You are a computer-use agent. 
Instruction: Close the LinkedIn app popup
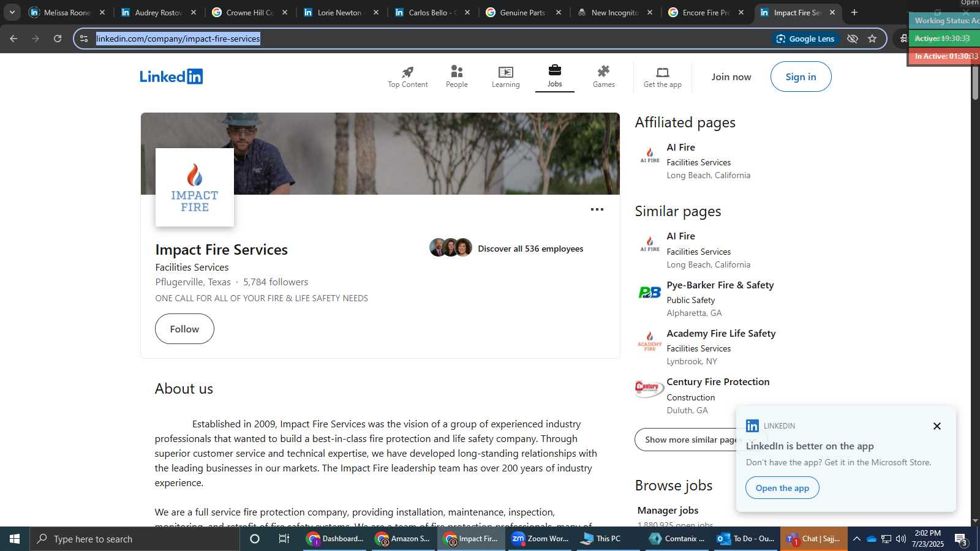pyautogui.click(x=937, y=426)
